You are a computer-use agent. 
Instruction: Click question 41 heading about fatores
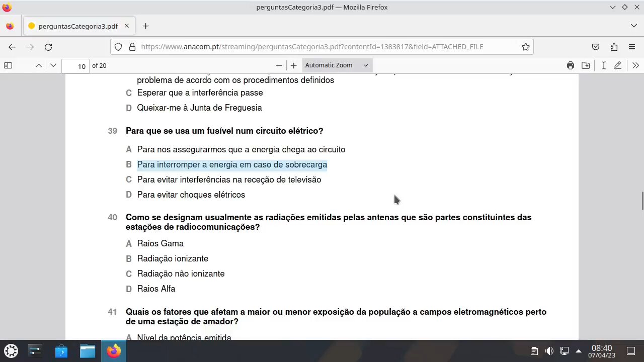tap(336, 317)
